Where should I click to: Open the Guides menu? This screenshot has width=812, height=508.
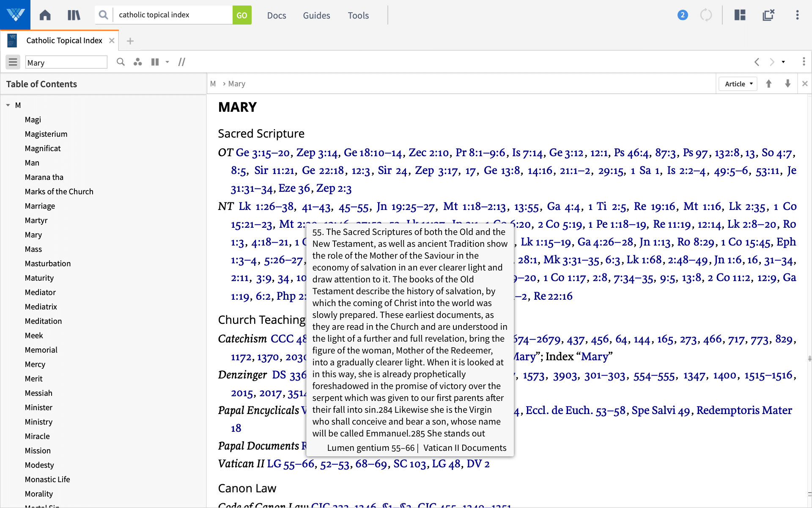(316, 15)
